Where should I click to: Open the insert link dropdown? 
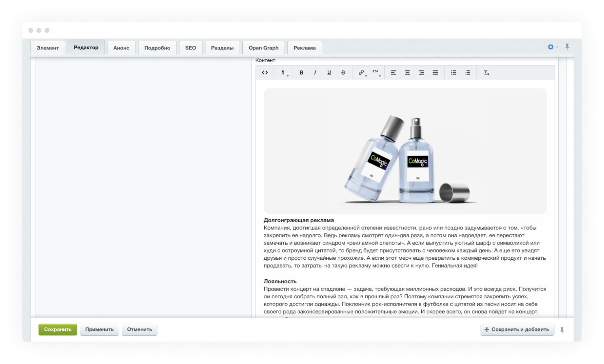tap(362, 73)
